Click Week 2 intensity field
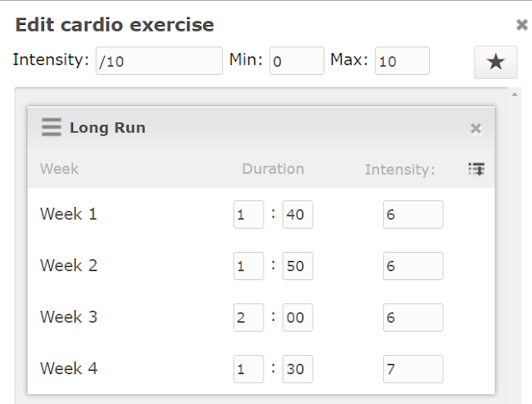Screen dimensions: 532x404 [413, 266]
